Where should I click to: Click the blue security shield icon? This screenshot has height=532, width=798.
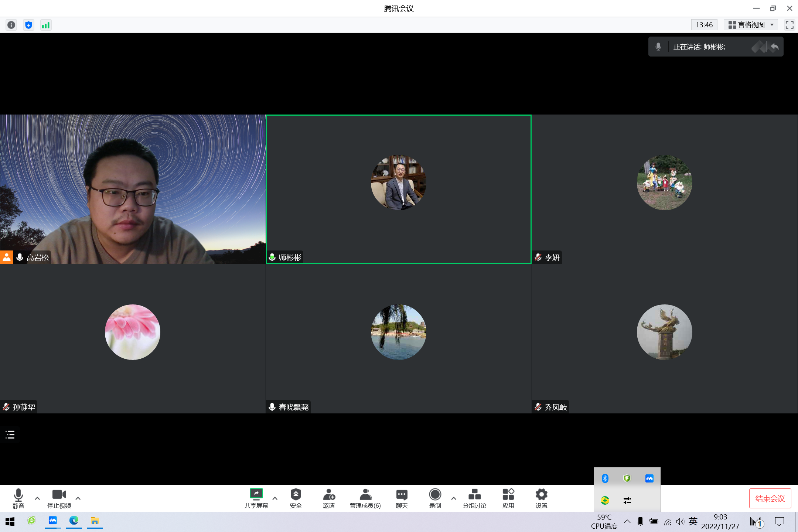[x=28, y=25]
